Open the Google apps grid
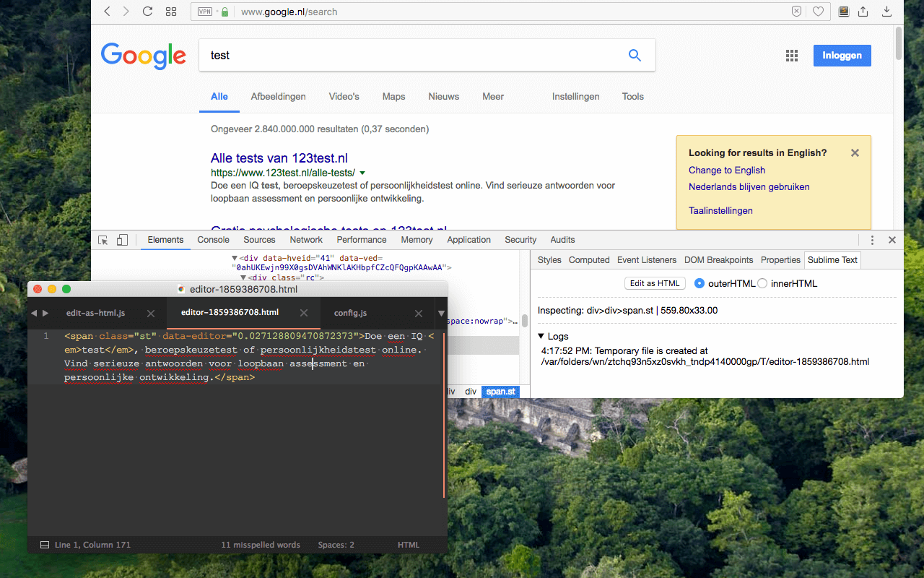 [792, 56]
